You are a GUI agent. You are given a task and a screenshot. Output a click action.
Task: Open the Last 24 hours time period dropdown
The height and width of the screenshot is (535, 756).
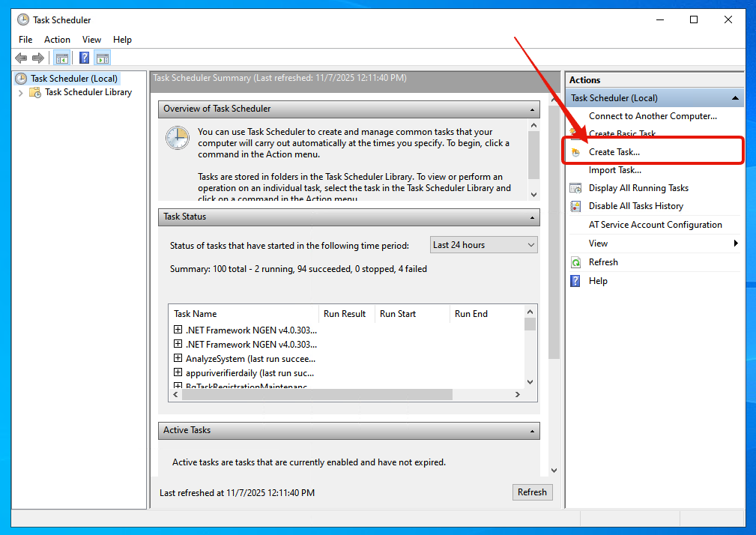click(x=483, y=245)
